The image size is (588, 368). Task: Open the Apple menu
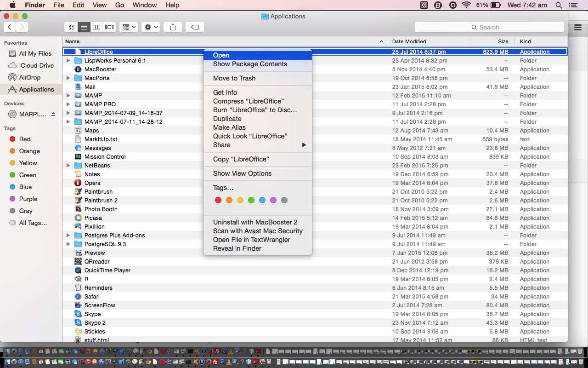12,5
